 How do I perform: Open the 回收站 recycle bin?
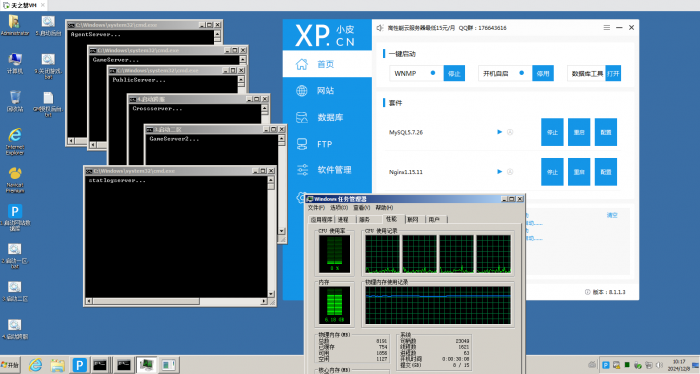(x=15, y=101)
